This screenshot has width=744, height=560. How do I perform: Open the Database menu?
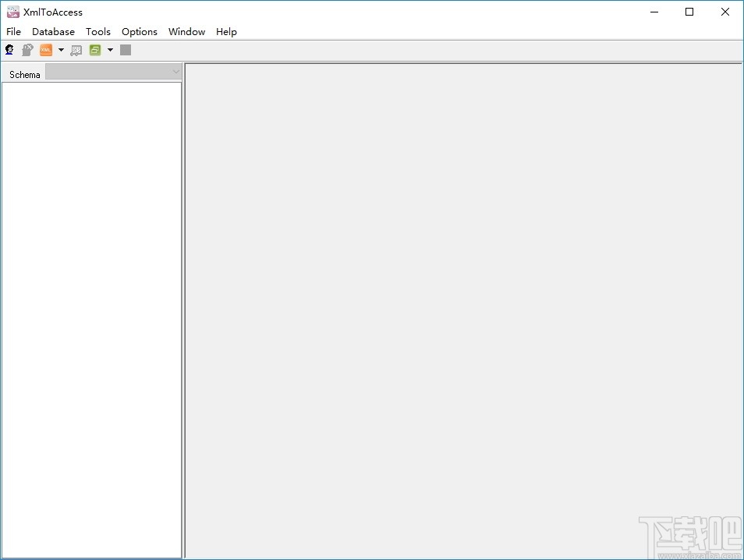coord(53,31)
